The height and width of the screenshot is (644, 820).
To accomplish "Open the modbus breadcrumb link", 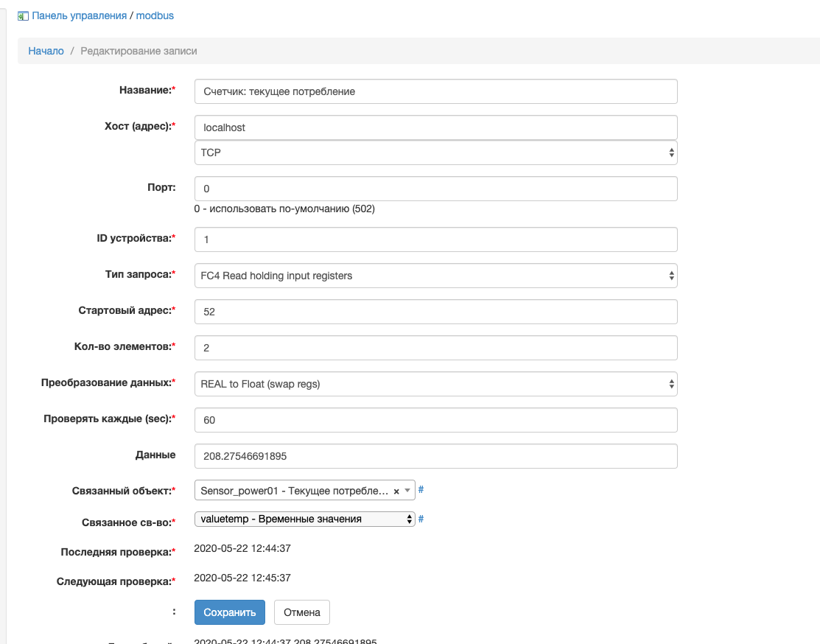I will click(155, 15).
